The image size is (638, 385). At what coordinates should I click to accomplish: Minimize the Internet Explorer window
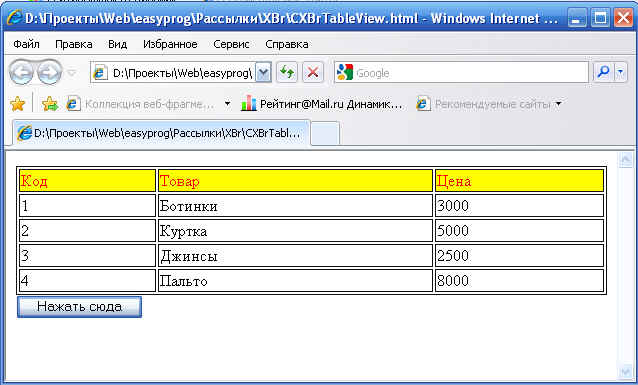click(x=577, y=18)
